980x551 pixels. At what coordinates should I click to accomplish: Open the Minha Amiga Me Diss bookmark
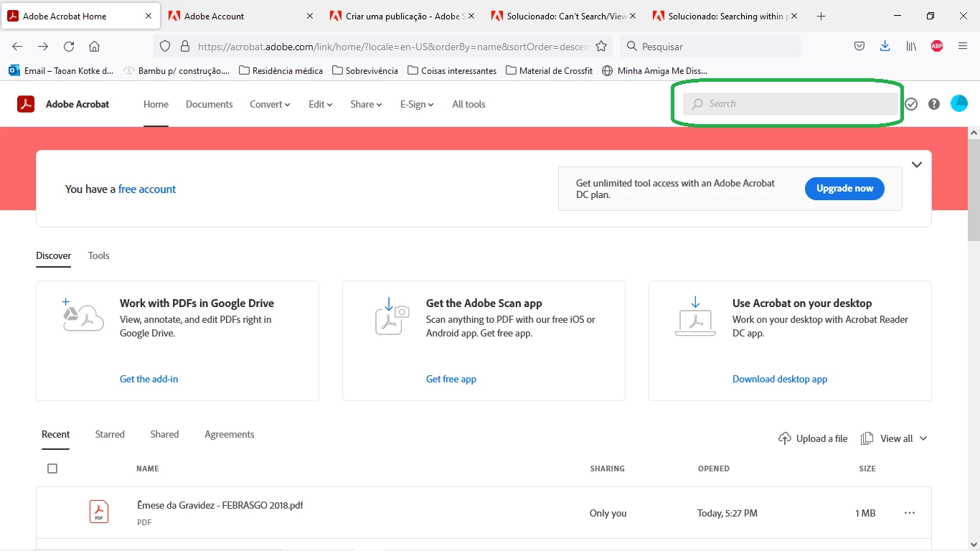(x=655, y=70)
